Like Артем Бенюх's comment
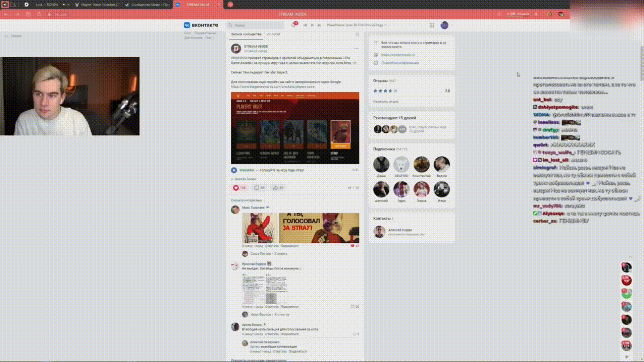This screenshot has height=362, width=644. [x=354, y=334]
